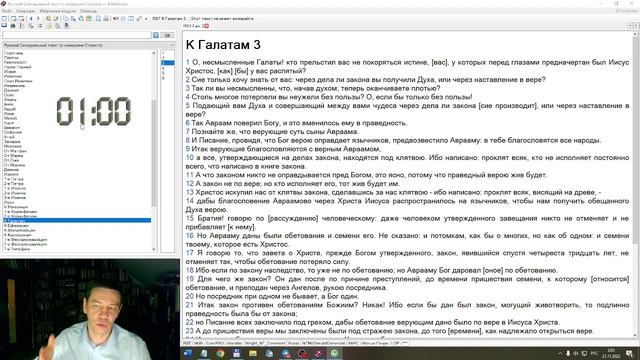Click the printer icon in the toolbar
This screenshot has height=360, width=640.
tap(106, 18)
